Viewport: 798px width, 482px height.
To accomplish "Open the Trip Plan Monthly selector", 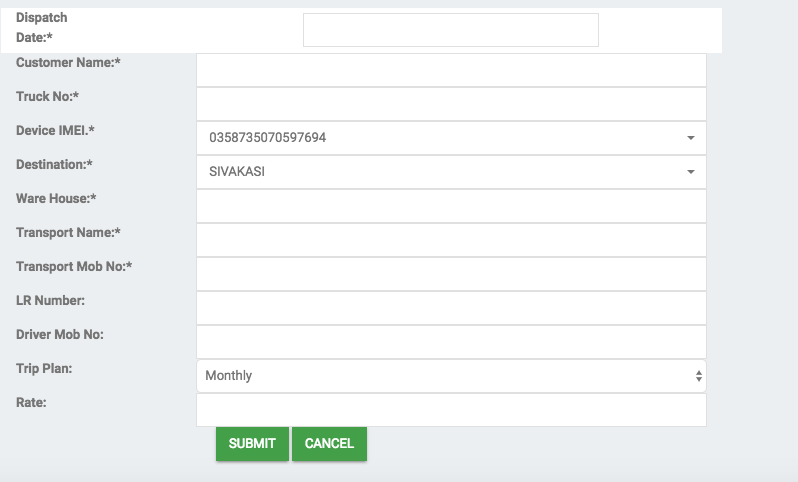I will pyautogui.click(x=451, y=376).
